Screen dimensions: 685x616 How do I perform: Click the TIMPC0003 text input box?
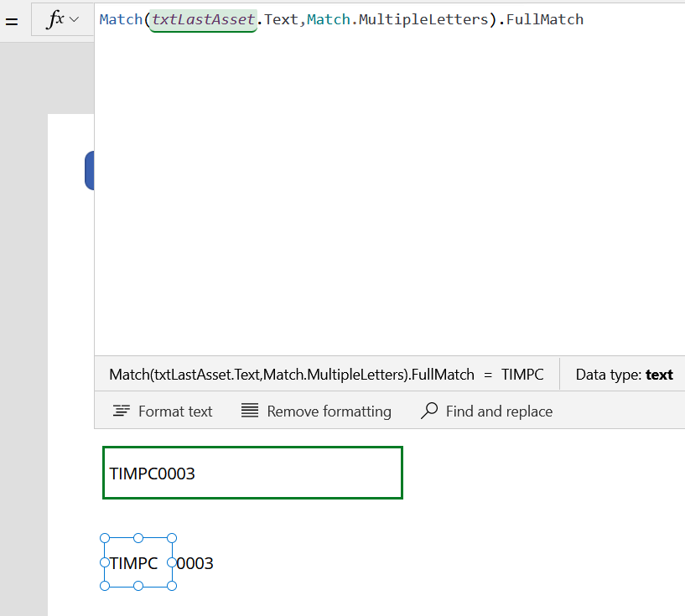pos(252,473)
